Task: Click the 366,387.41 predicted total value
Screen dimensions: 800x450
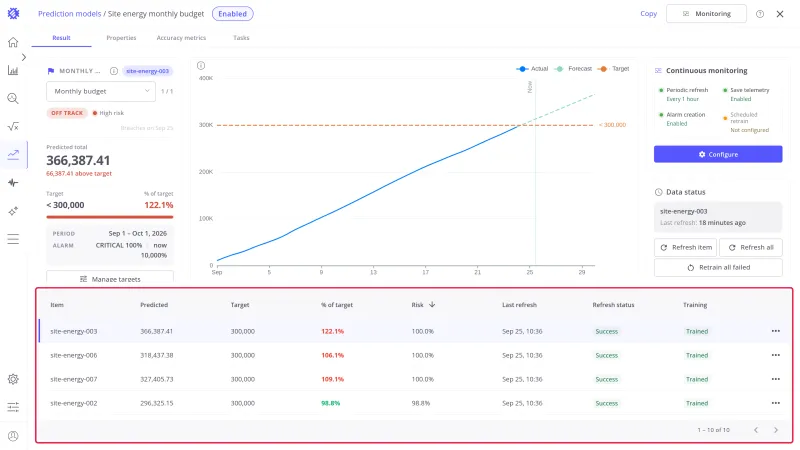Action: [x=78, y=160]
